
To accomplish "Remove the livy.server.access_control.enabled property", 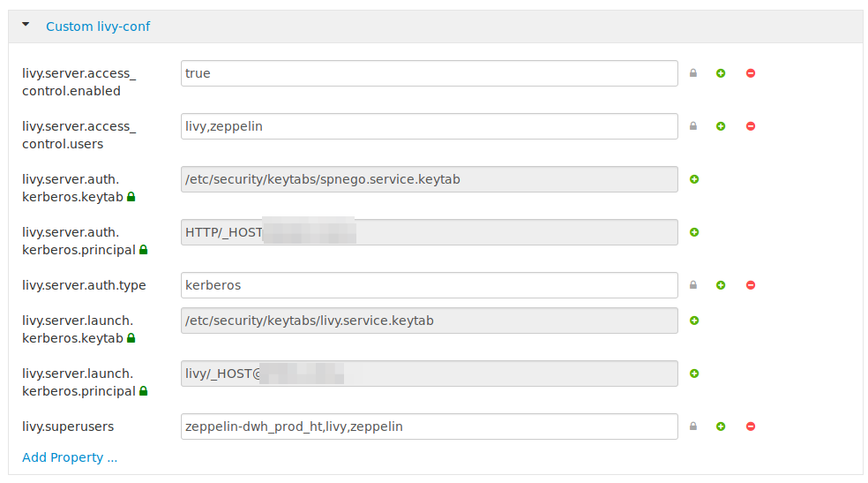I will click(751, 73).
